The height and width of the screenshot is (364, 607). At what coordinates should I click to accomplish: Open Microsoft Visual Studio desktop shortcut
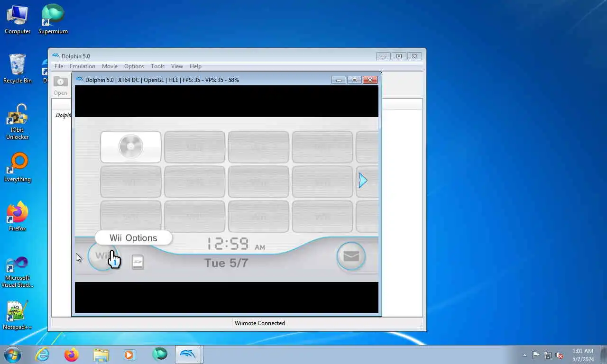pos(18,272)
